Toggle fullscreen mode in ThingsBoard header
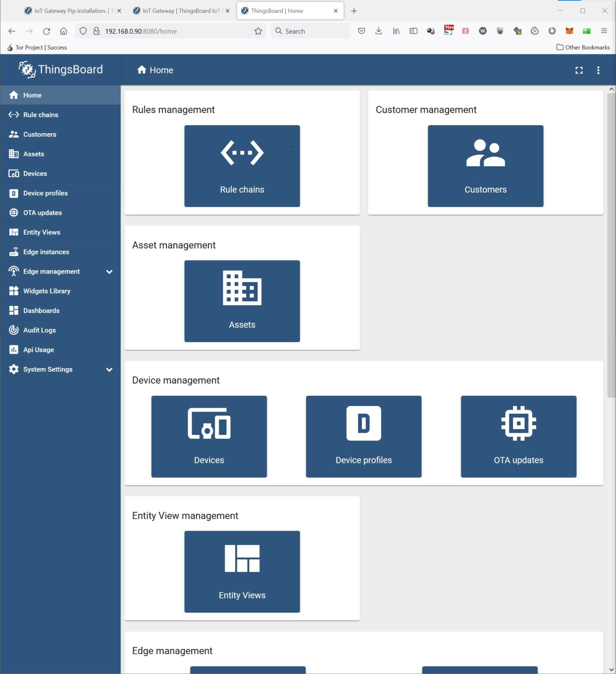Viewport: 616px width, 674px height. point(579,70)
